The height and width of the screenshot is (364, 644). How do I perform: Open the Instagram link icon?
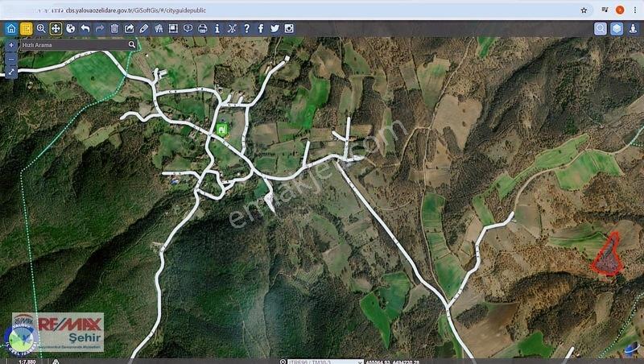(x=289, y=28)
